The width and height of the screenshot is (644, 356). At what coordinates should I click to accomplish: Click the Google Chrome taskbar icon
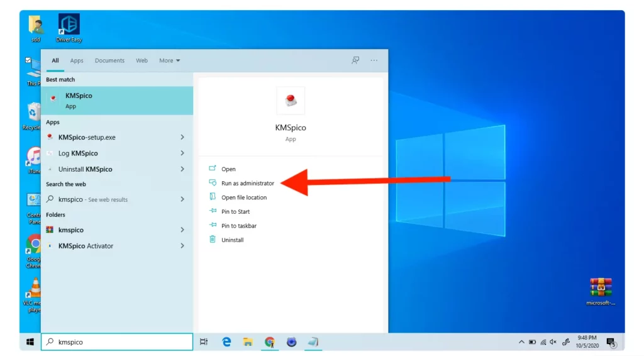(270, 342)
